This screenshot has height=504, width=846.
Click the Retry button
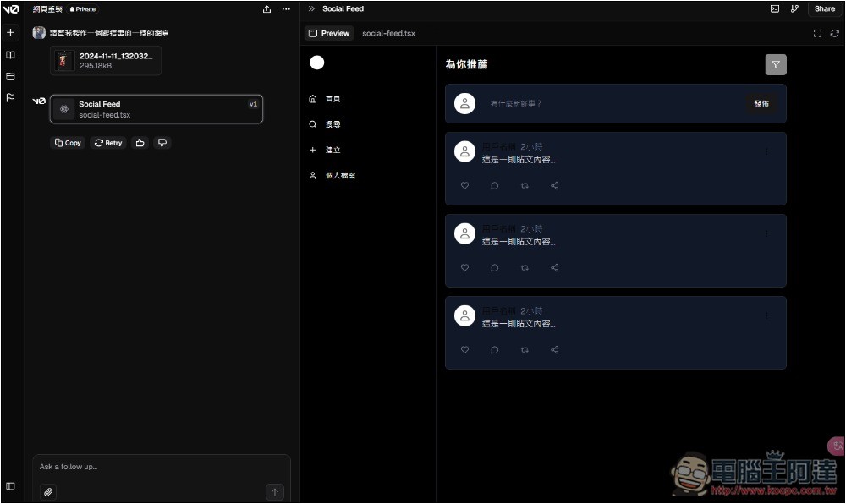pos(108,143)
